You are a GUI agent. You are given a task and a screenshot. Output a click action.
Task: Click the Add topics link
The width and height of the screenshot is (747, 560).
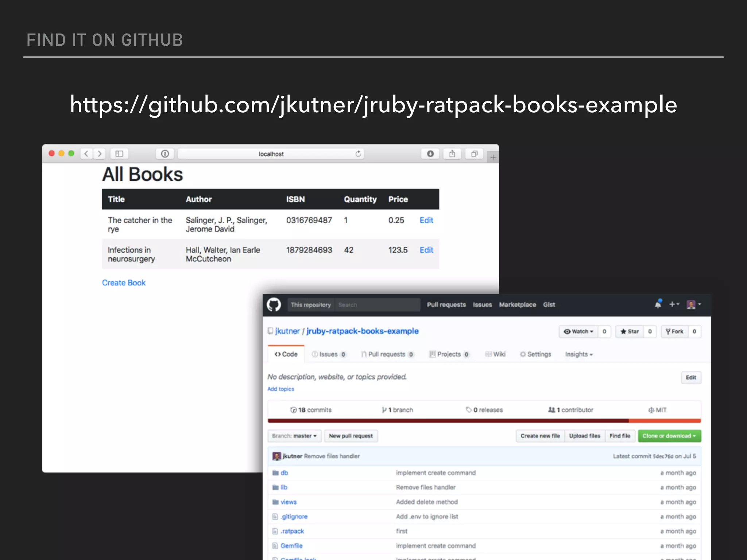(x=280, y=389)
